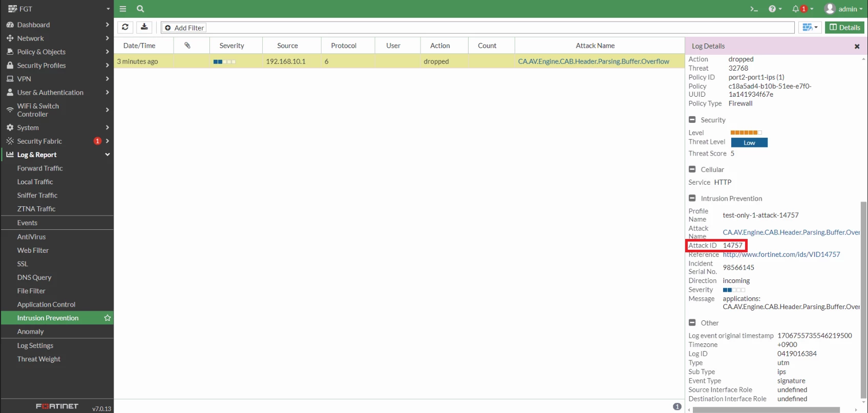Expand Security Profiles menu
The image size is (868, 413).
point(57,66)
